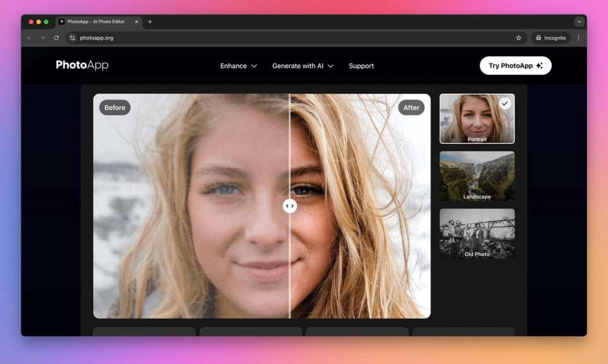
Task: Expand the Generate with AI dropdown
Action: (x=303, y=65)
